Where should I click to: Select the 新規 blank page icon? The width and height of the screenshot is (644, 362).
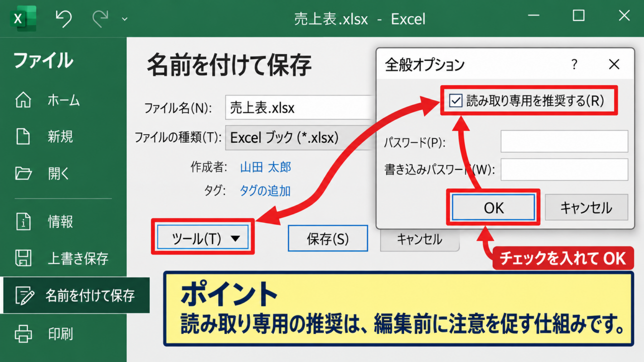24,136
